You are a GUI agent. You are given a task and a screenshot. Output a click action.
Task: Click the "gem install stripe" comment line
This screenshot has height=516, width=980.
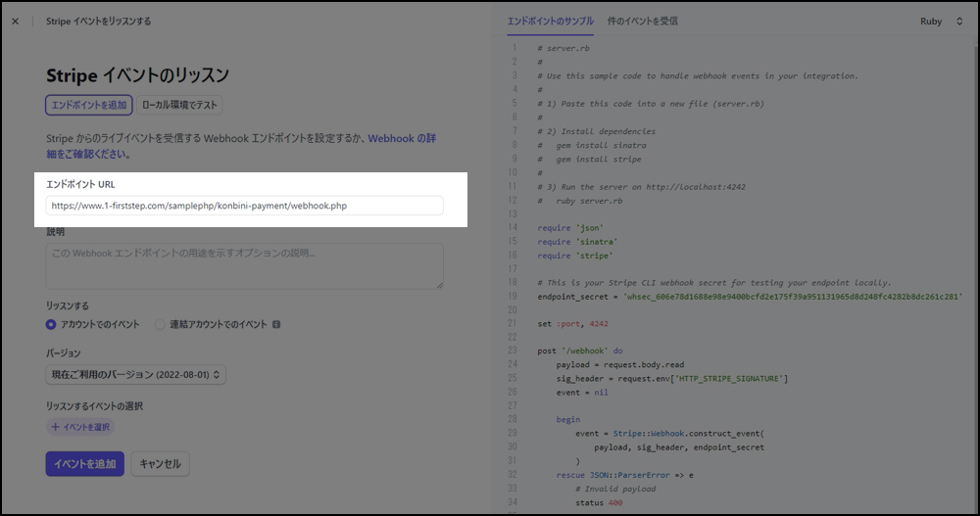click(589, 160)
